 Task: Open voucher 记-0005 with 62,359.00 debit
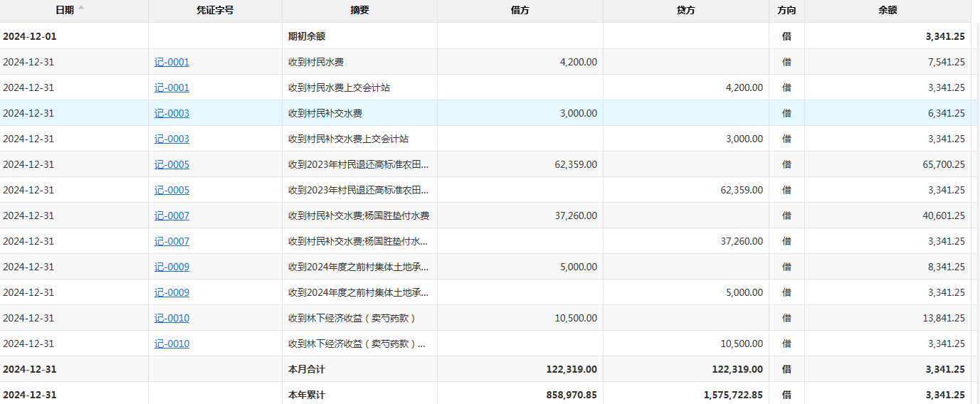(172, 164)
